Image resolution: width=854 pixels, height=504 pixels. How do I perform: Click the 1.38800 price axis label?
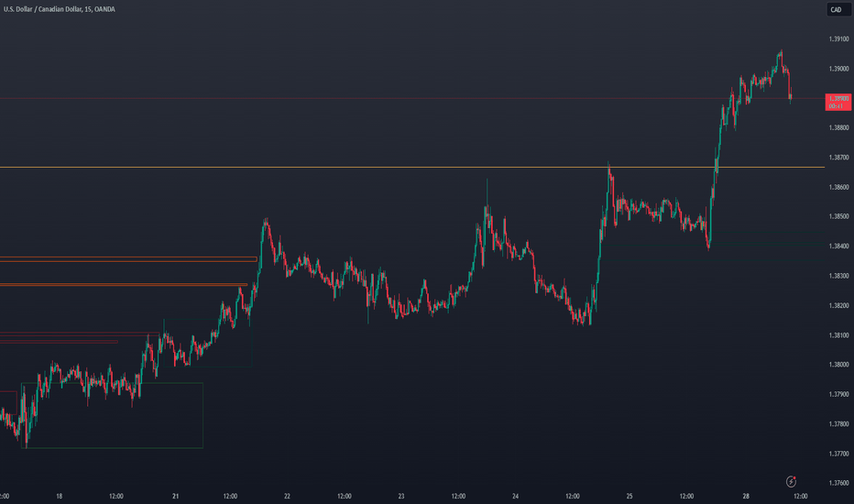point(838,128)
